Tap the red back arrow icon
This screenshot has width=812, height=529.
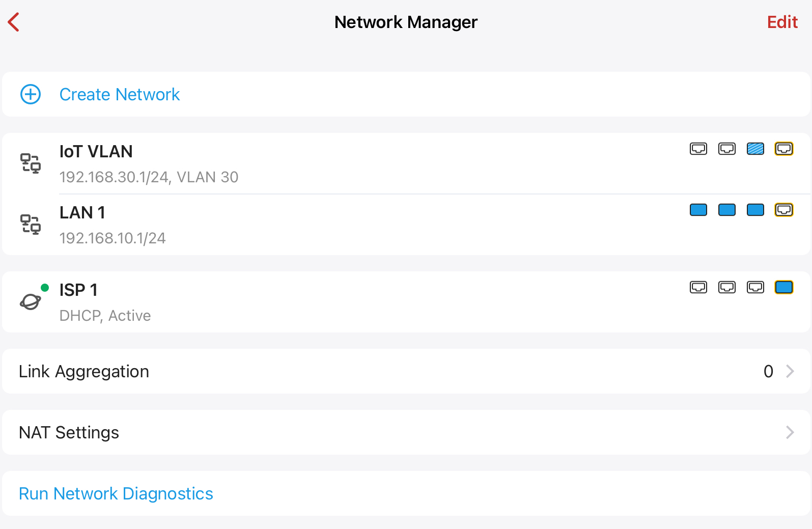click(x=14, y=22)
